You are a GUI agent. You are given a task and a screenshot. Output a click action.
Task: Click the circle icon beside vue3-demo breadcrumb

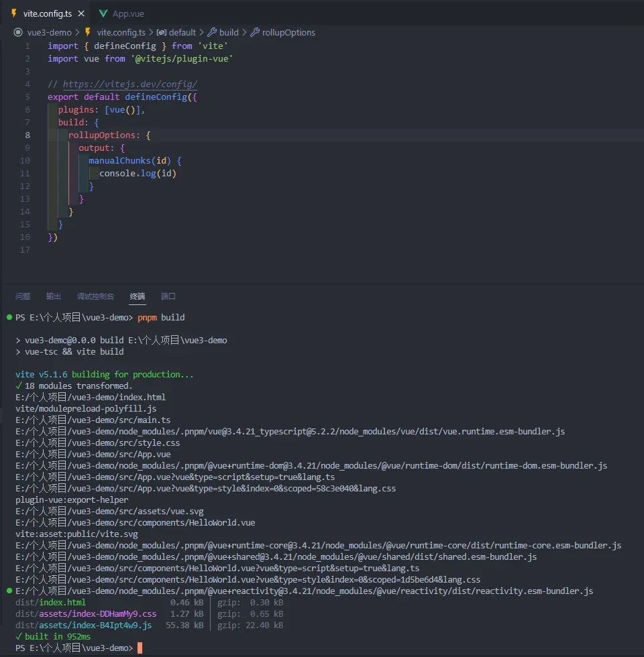point(18,32)
